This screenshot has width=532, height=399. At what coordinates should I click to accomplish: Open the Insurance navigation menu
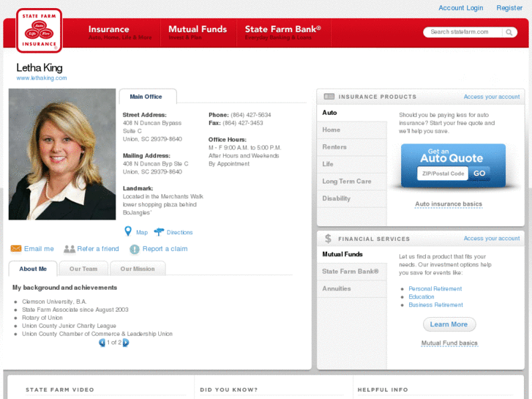click(x=120, y=33)
